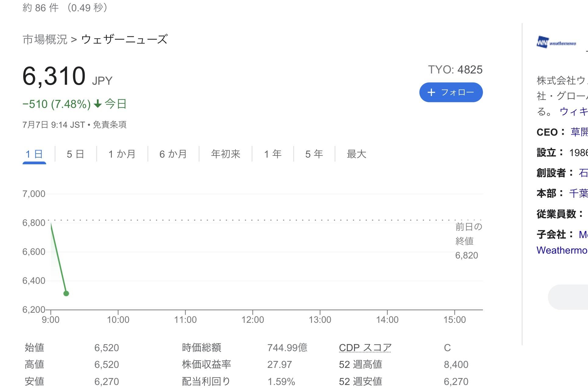Open the ウィキ Wikipedia link

pyautogui.click(x=574, y=112)
